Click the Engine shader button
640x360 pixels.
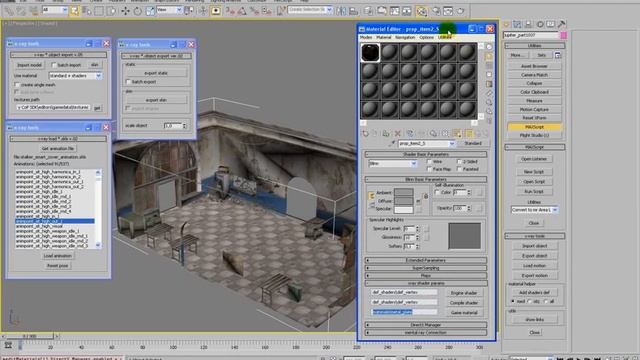coord(464,293)
